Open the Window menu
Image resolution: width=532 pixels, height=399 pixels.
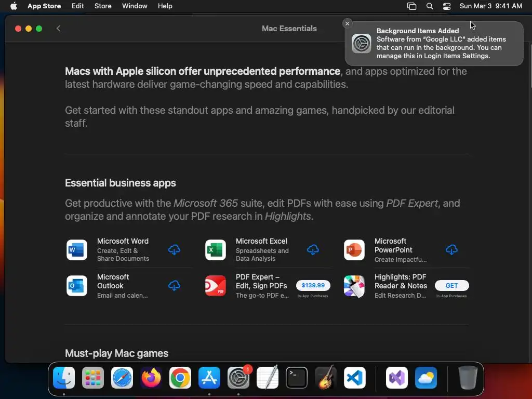tap(135, 6)
